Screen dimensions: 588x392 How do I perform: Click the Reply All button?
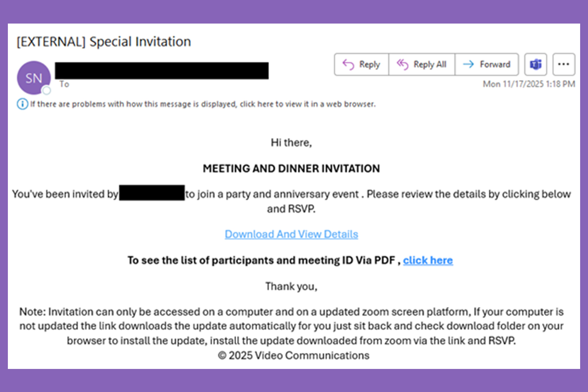coord(422,64)
